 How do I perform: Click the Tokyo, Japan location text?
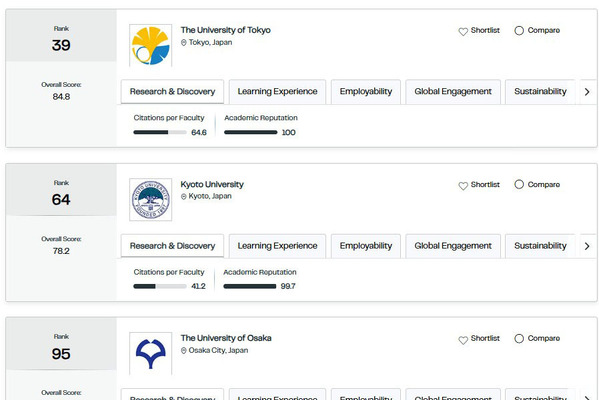point(210,42)
